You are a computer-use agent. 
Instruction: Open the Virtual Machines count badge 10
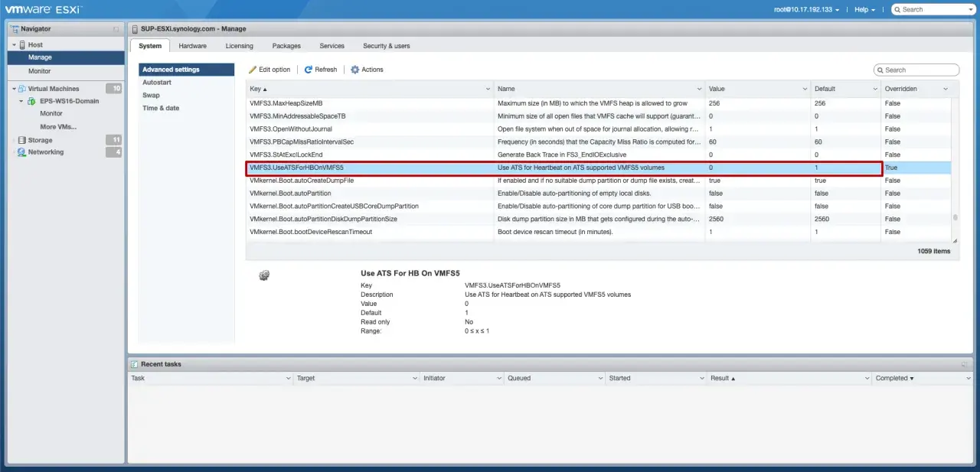[x=113, y=89]
